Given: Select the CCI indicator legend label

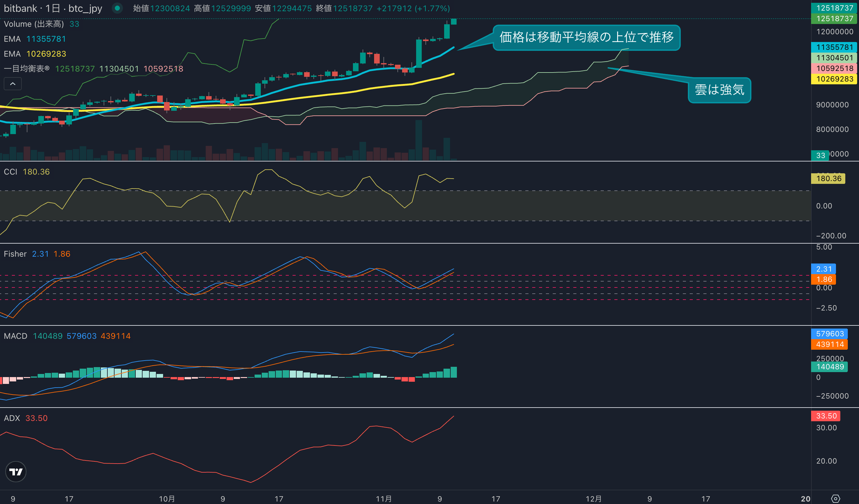Looking at the screenshot, I should [10, 172].
